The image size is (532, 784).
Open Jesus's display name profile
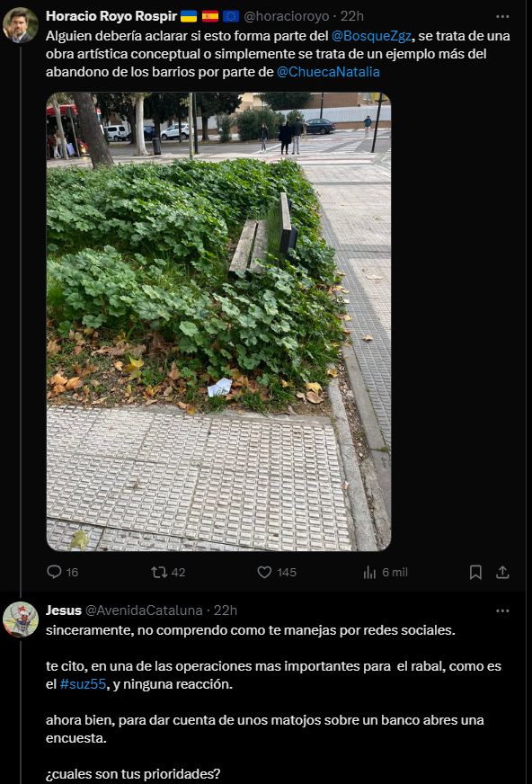64,610
